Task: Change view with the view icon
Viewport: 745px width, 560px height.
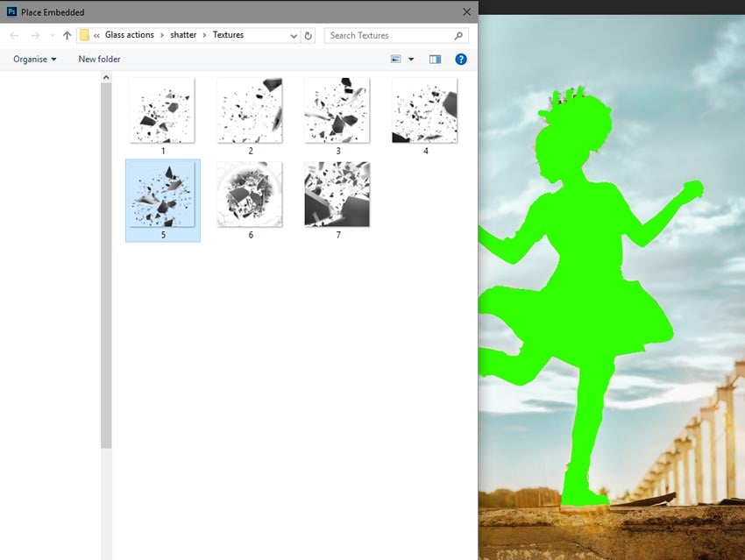Action: (x=396, y=59)
